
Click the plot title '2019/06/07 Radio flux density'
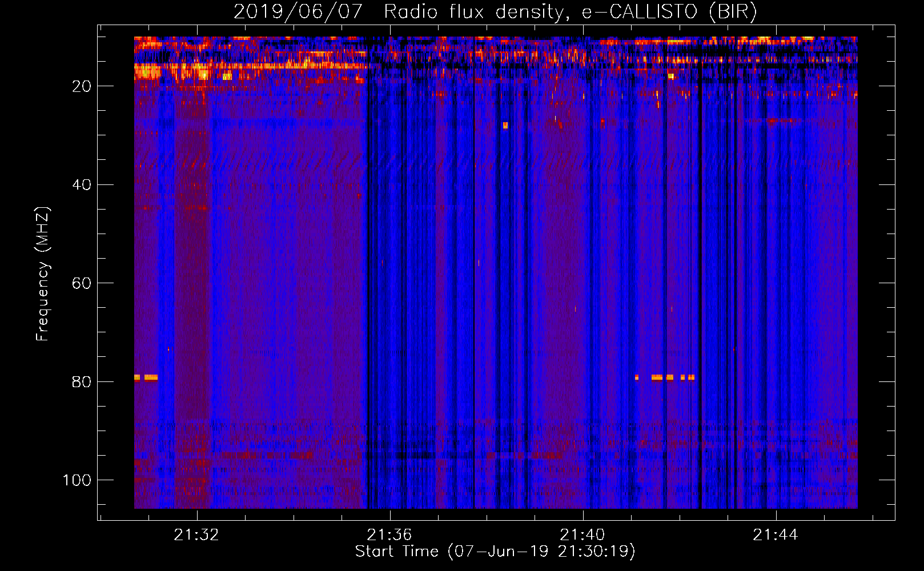point(495,11)
